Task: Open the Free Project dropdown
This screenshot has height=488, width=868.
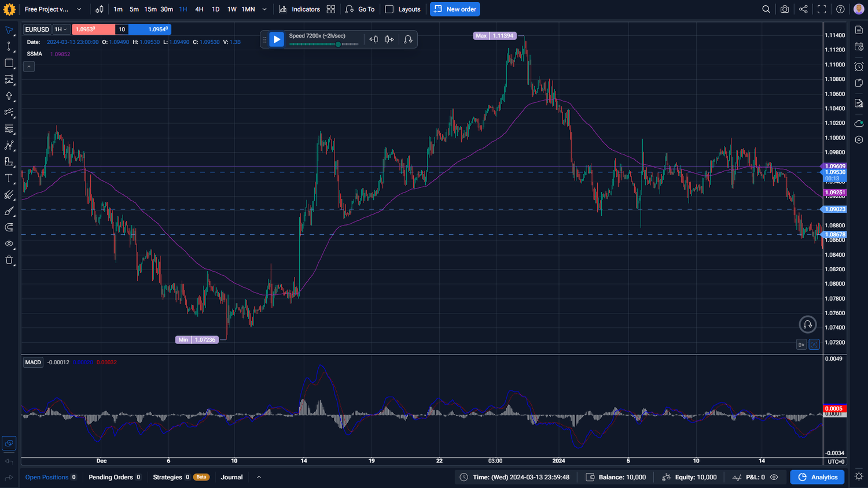Action: click(53, 9)
